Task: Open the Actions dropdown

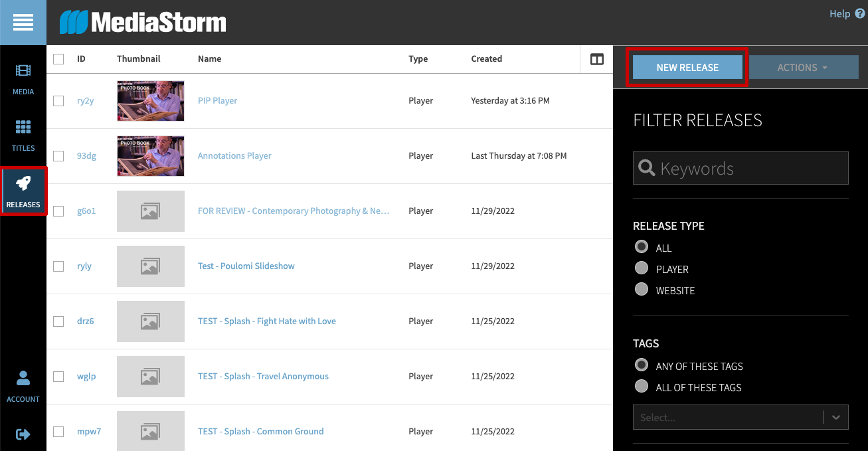Action: [x=802, y=68]
